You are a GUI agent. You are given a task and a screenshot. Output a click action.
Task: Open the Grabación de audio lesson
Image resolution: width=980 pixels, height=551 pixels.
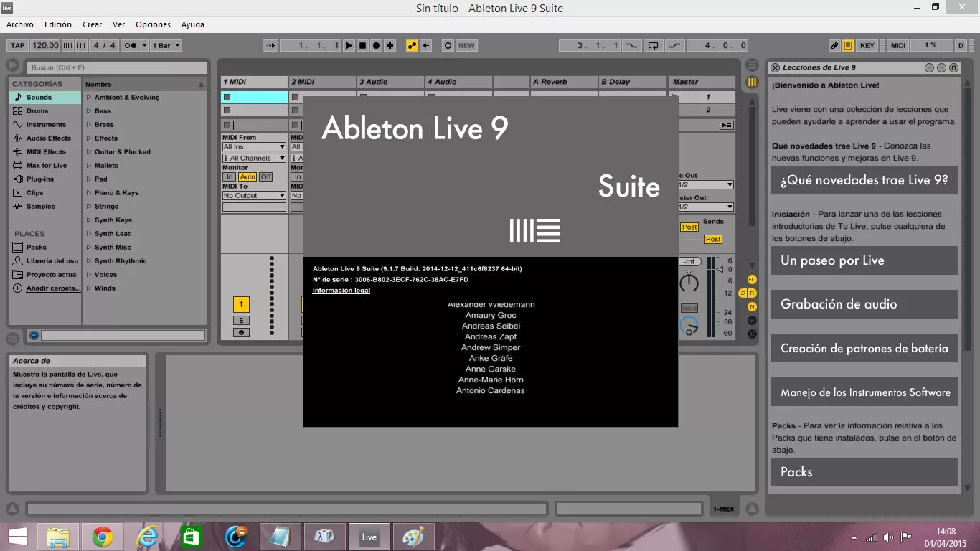[x=864, y=304]
